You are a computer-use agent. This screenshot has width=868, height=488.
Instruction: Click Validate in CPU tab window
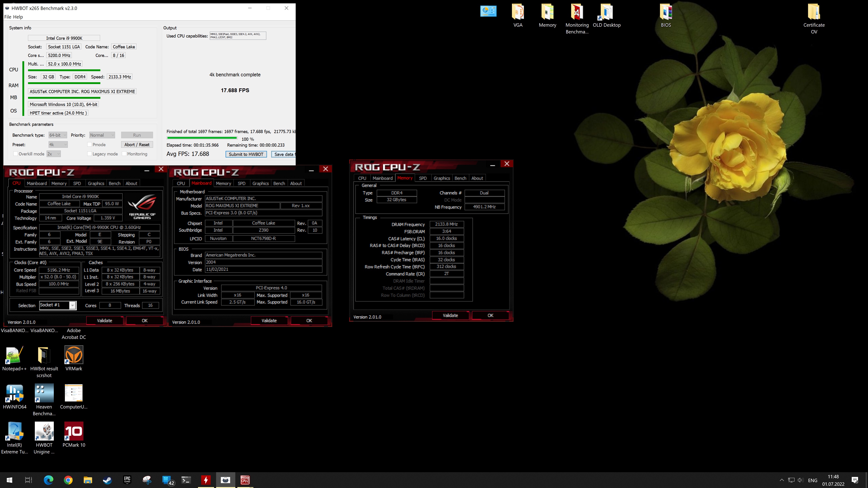pos(104,321)
